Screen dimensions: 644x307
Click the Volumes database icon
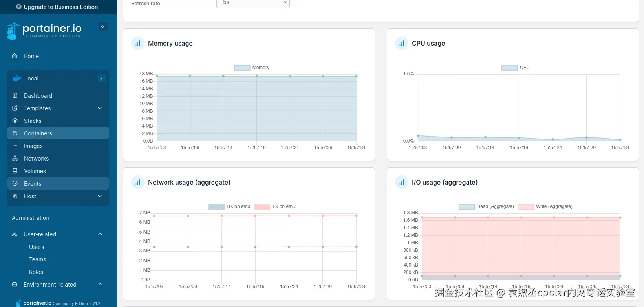click(15, 171)
